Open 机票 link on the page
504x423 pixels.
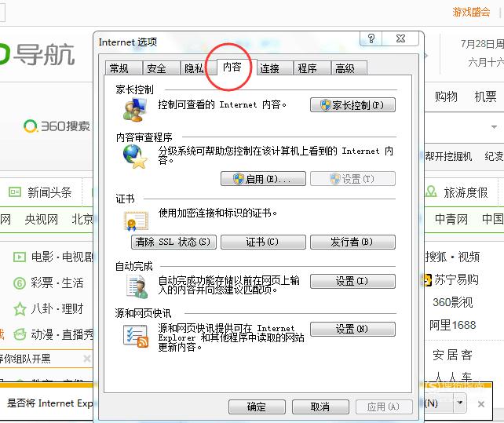coord(485,97)
